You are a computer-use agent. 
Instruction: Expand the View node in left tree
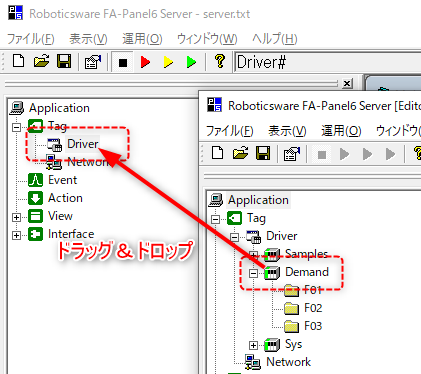point(16,217)
